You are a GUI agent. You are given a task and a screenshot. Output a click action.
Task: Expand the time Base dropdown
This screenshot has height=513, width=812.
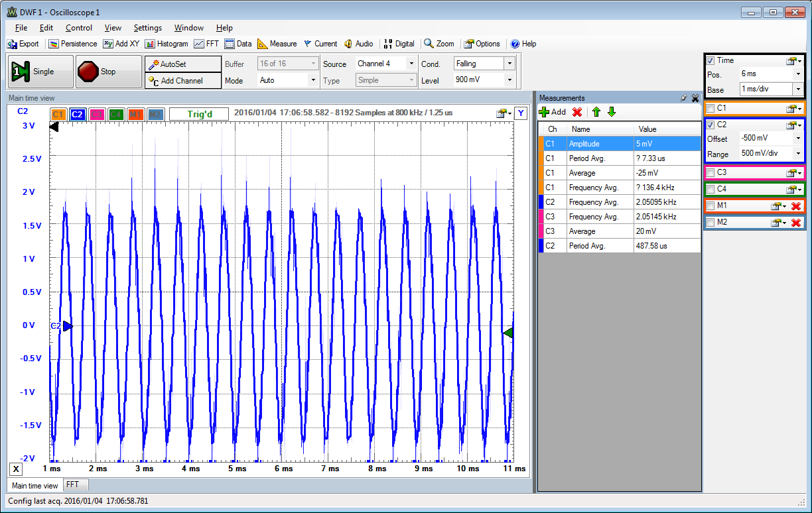click(x=798, y=89)
